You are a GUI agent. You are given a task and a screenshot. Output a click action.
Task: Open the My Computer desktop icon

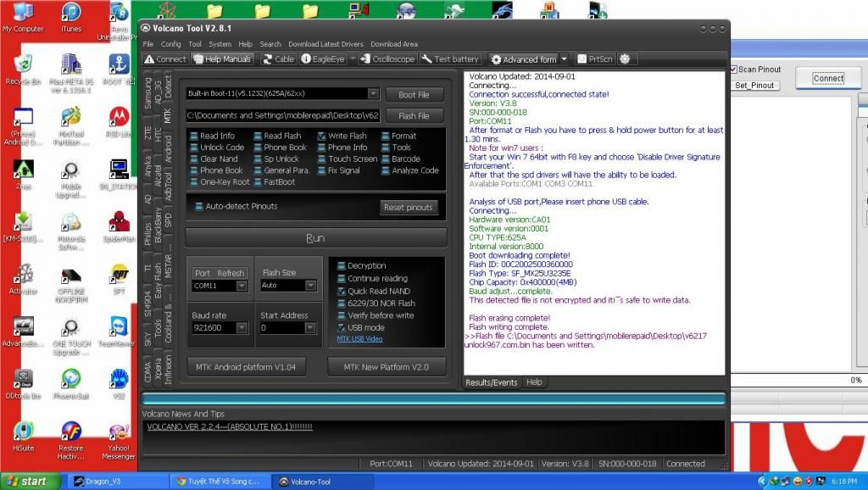coord(23,18)
